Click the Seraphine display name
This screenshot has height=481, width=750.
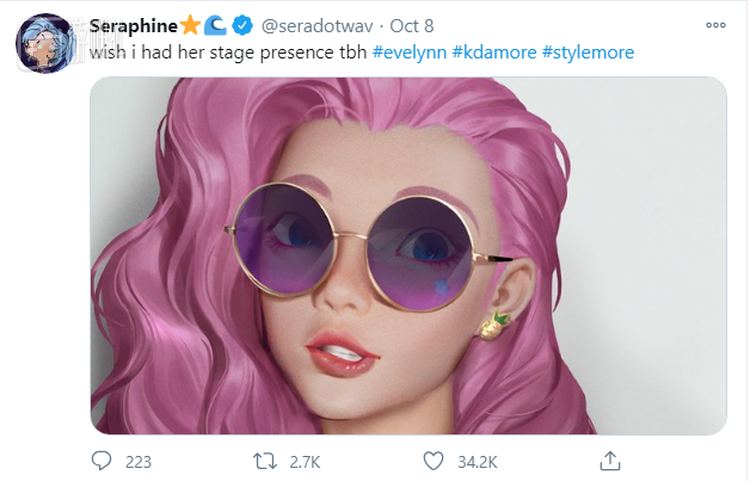(133, 24)
